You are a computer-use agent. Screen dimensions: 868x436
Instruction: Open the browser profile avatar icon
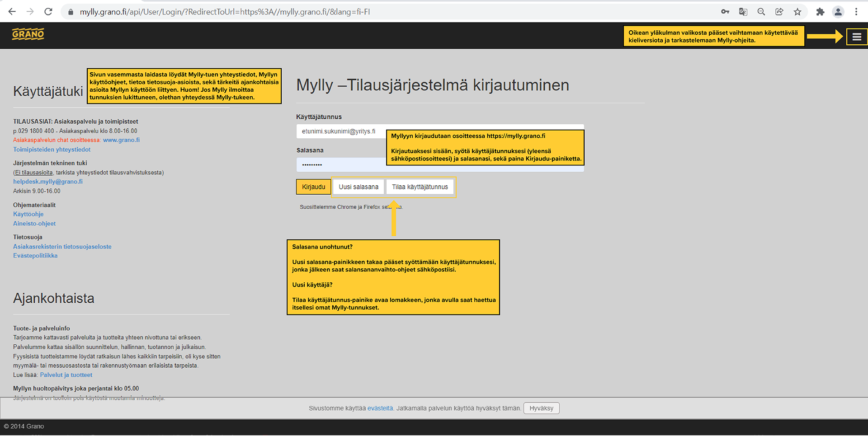[838, 12]
